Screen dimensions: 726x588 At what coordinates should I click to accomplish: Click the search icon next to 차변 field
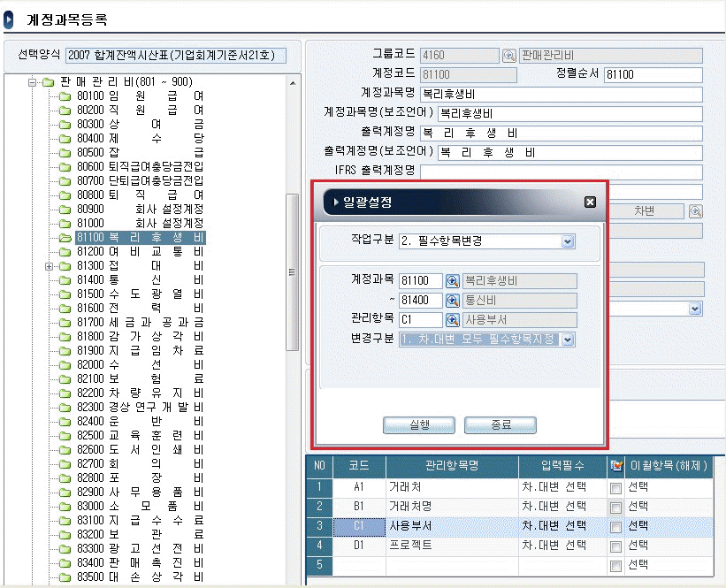(x=696, y=211)
